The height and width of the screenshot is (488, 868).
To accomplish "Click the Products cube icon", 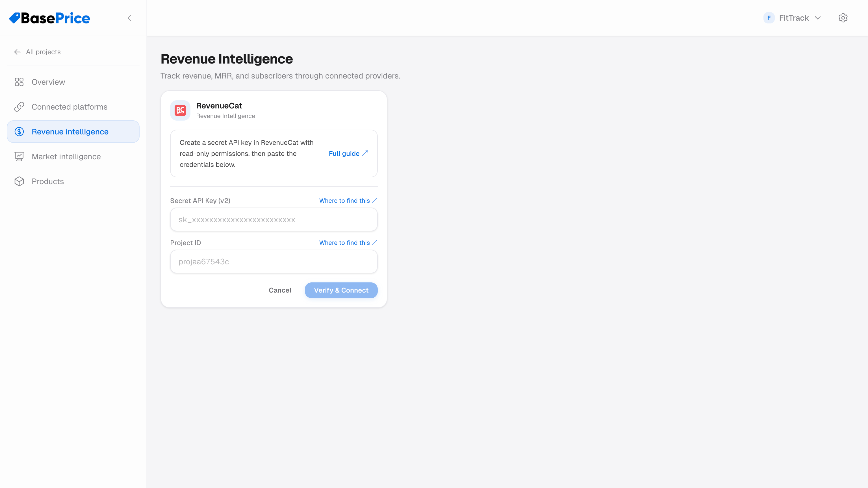I will point(19,182).
